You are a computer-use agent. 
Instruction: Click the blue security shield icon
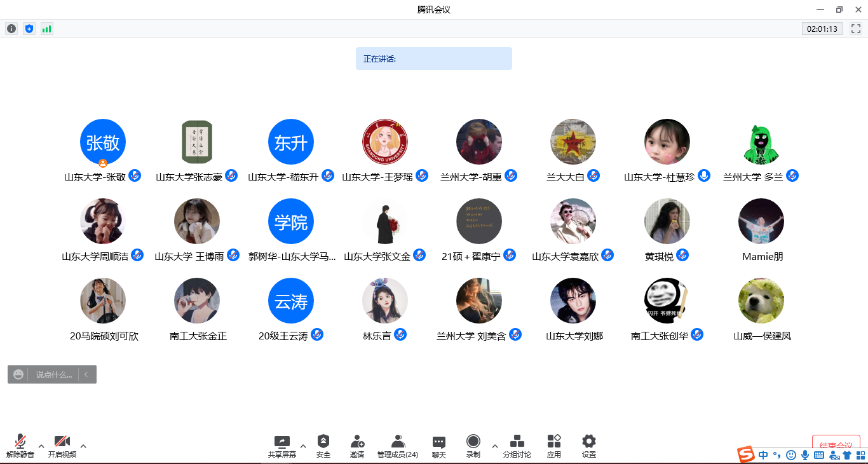point(29,29)
